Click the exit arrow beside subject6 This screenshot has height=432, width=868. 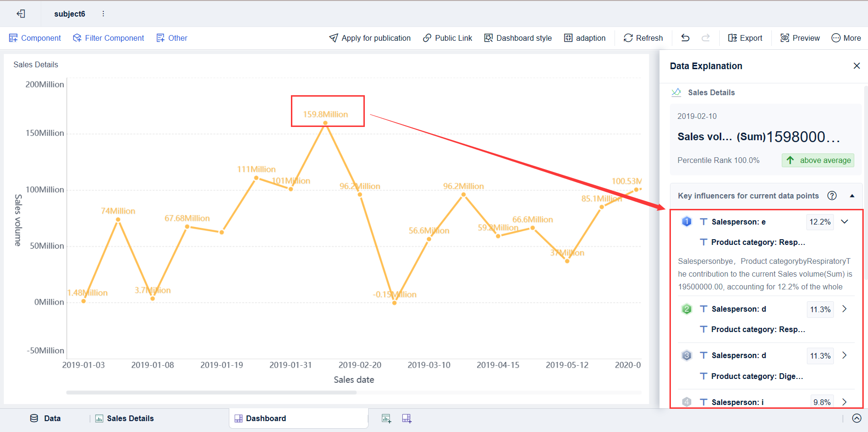pos(20,14)
